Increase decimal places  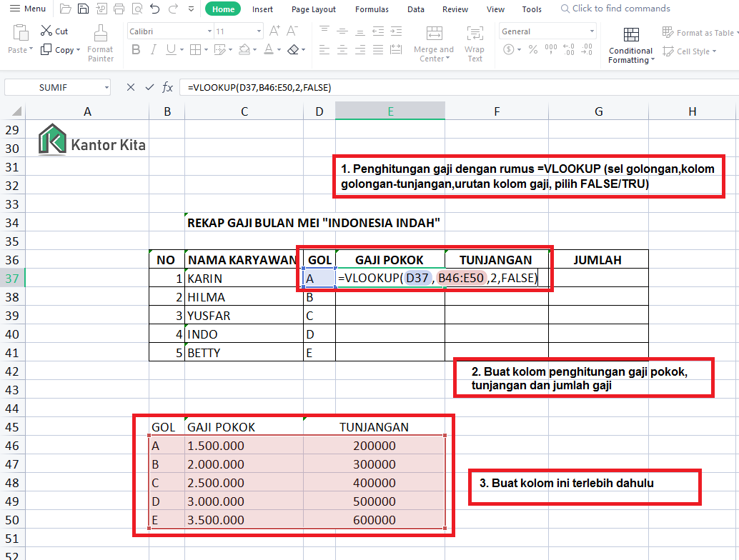(569, 49)
